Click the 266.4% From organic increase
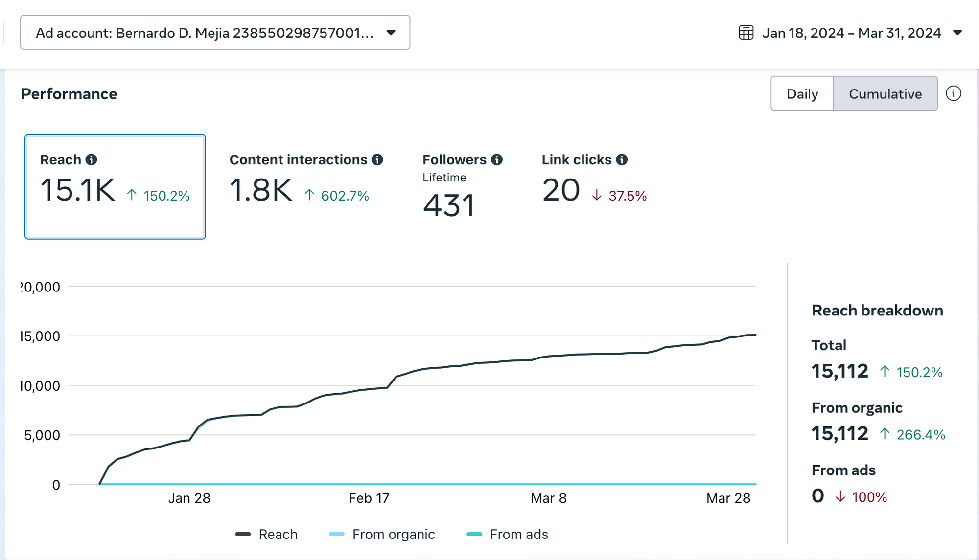Viewport: 979px width, 560px height. click(912, 434)
